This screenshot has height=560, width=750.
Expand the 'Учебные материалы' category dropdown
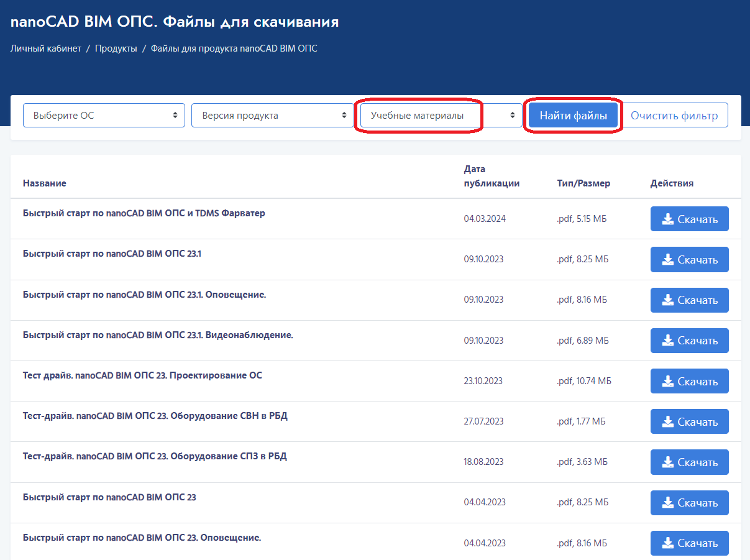[x=441, y=116]
